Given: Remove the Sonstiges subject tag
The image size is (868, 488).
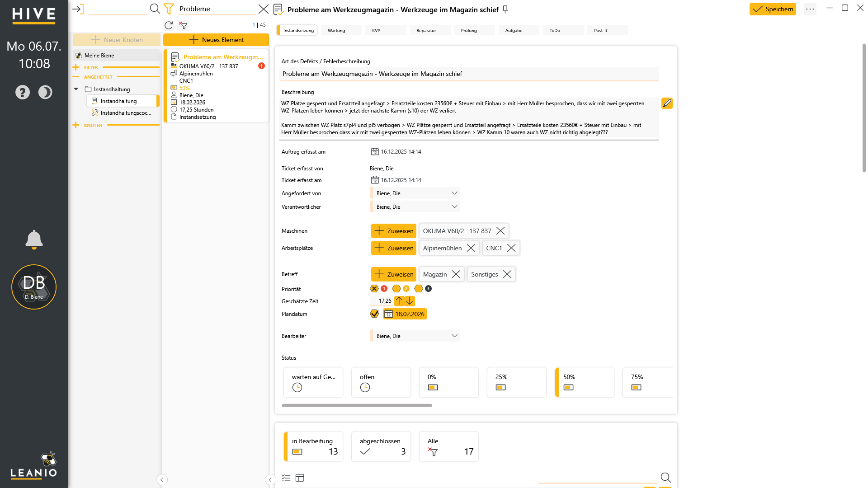Looking at the screenshot, I should (507, 274).
